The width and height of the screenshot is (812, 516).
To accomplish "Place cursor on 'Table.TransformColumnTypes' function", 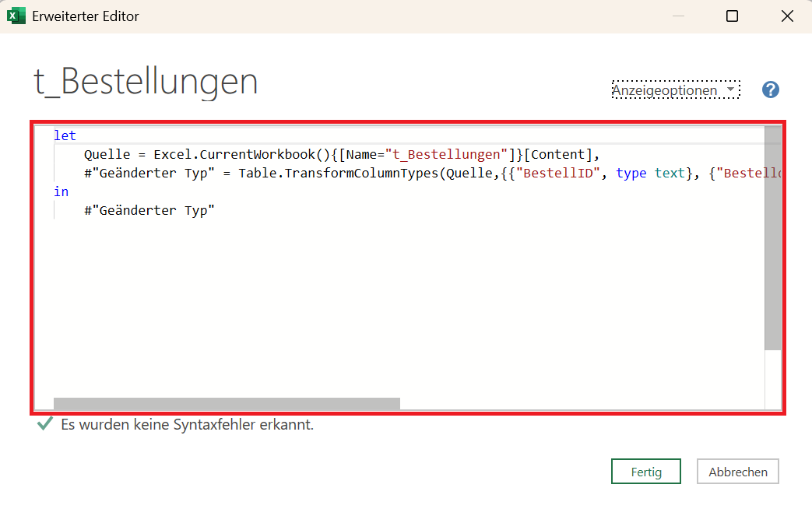I will point(339,173).
